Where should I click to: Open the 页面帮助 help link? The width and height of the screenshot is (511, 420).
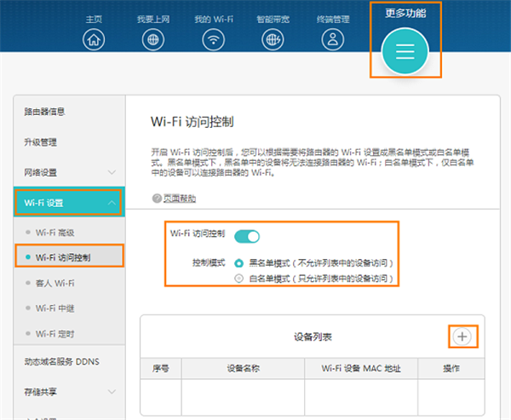[x=179, y=198]
